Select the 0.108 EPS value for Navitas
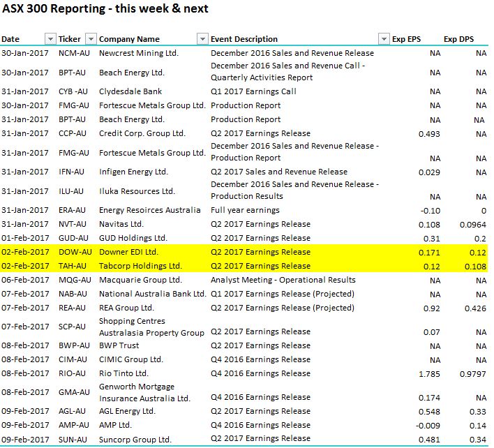Viewport: 494px width, 448px height. click(x=429, y=225)
